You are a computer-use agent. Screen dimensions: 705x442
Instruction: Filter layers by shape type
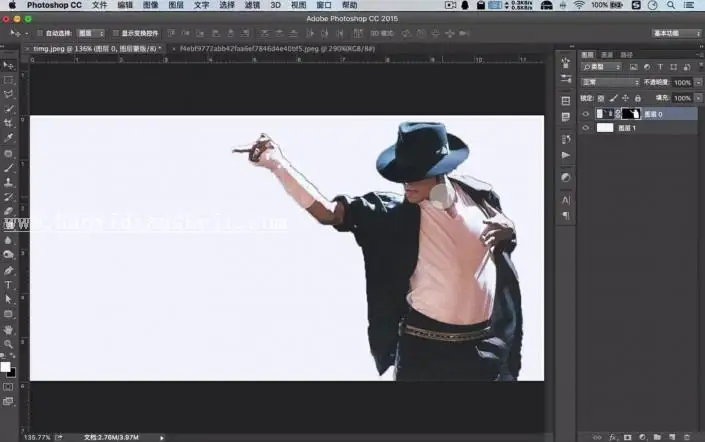click(674, 67)
